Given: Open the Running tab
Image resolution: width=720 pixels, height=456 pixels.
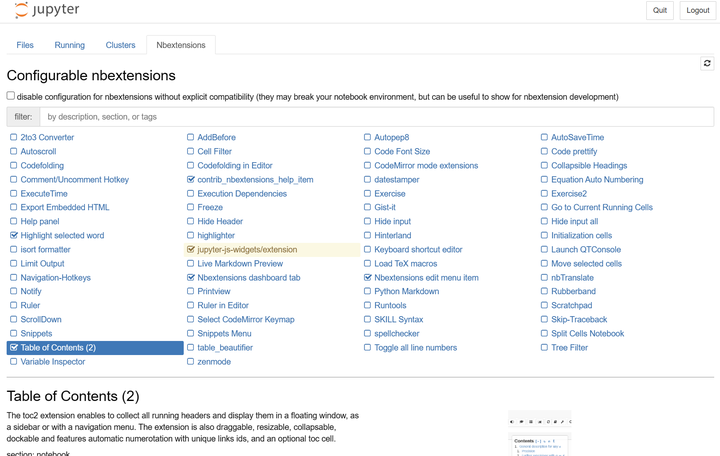Looking at the screenshot, I should (70, 45).
